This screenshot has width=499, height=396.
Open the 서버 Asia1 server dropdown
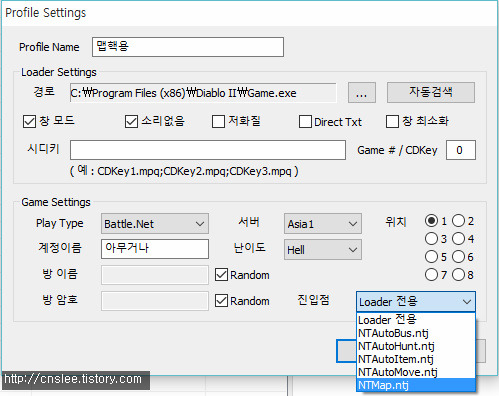(x=323, y=224)
